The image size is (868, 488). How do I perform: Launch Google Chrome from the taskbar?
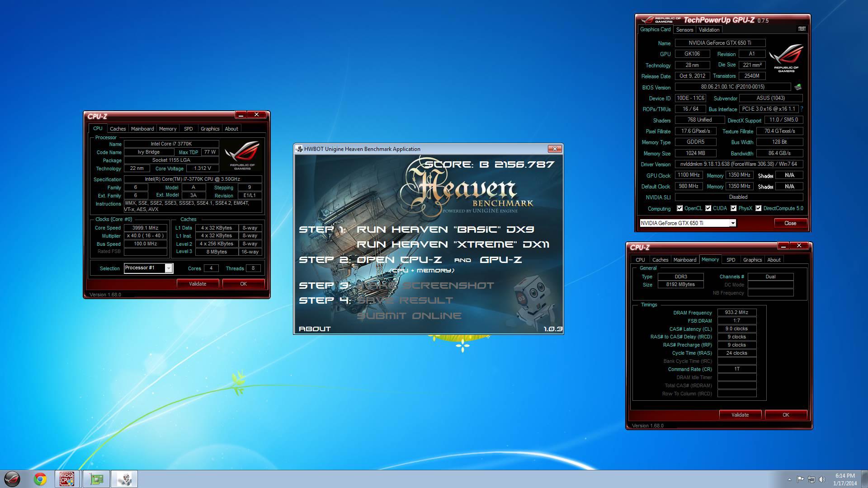tap(40, 479)
